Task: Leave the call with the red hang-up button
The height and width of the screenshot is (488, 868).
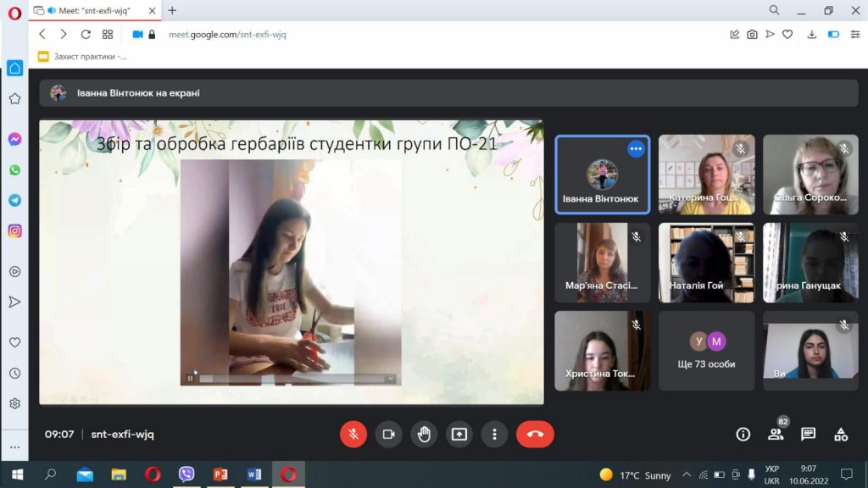Action: pos(535,435)
